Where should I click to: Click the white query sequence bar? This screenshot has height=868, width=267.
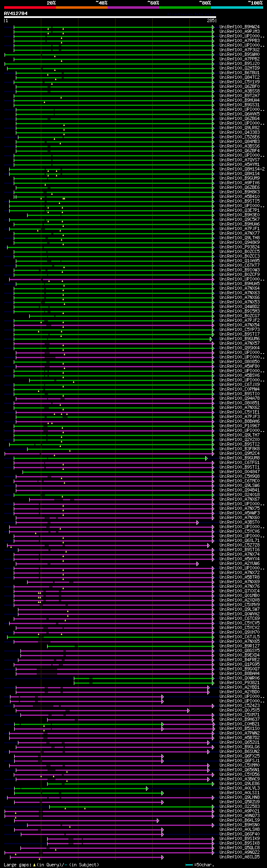[110, 17]
